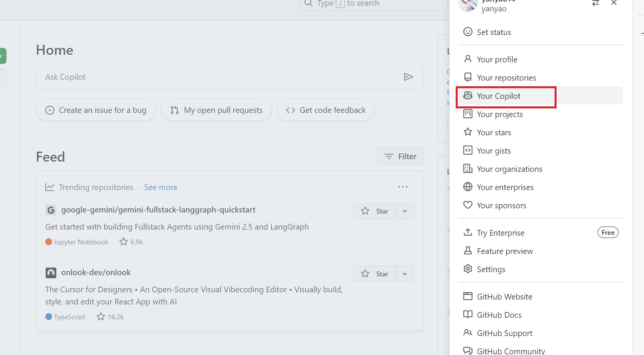This screenshot has height=355, width=644.
Task: Click Get code feedback suggestion
Action: pos(326,110)
